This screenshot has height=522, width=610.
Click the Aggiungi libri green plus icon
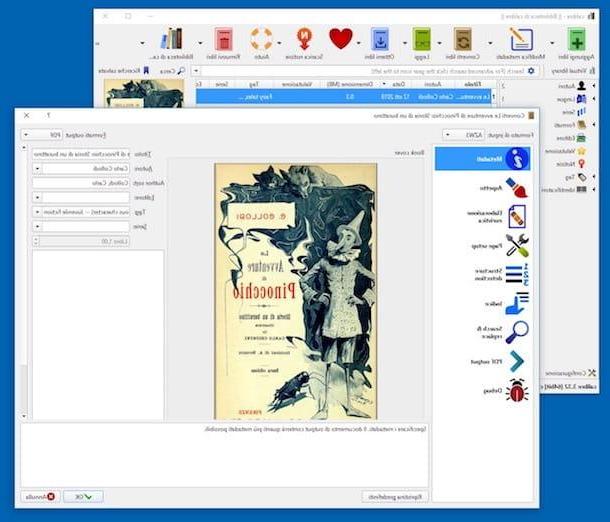tap(576, 39)
